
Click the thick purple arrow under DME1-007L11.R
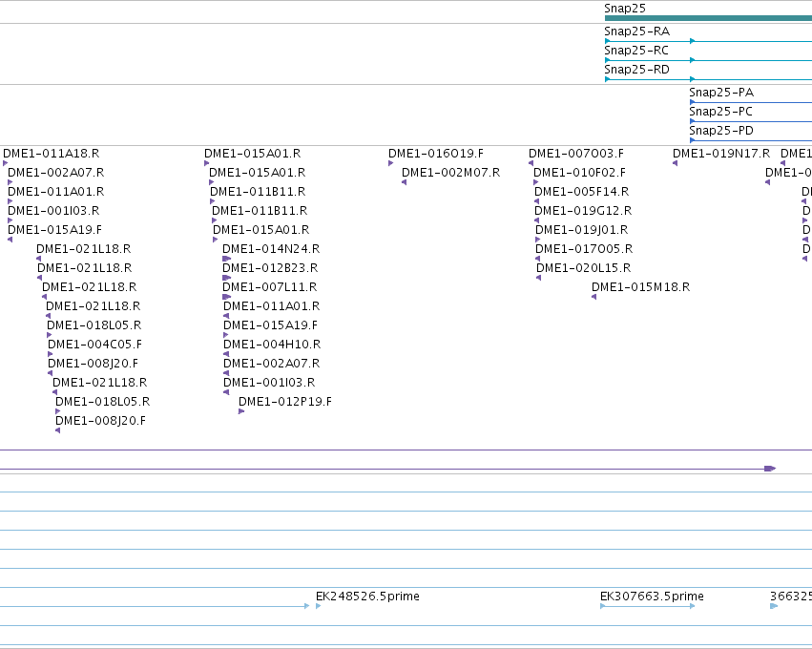pos(226,297)
